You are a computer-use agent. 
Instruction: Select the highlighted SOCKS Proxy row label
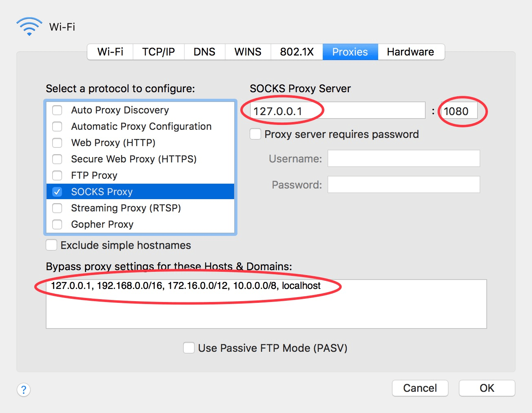click(x=102, y=192)
